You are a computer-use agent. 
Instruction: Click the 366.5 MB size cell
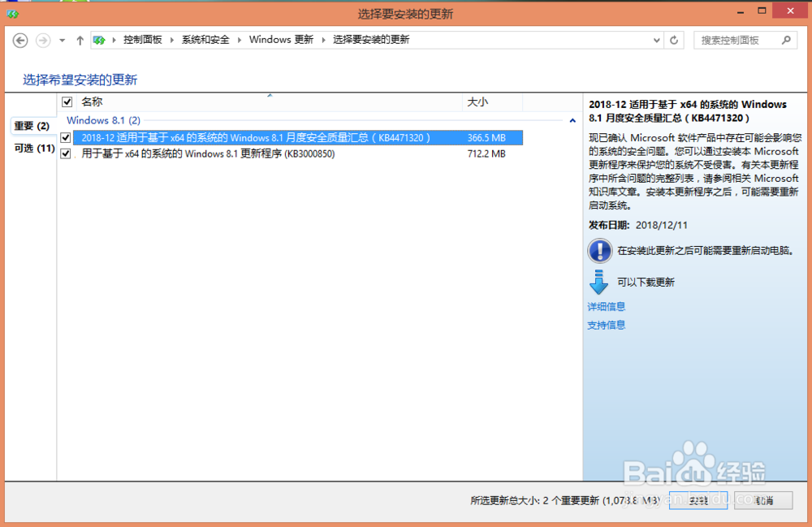[x=486, y=138]
